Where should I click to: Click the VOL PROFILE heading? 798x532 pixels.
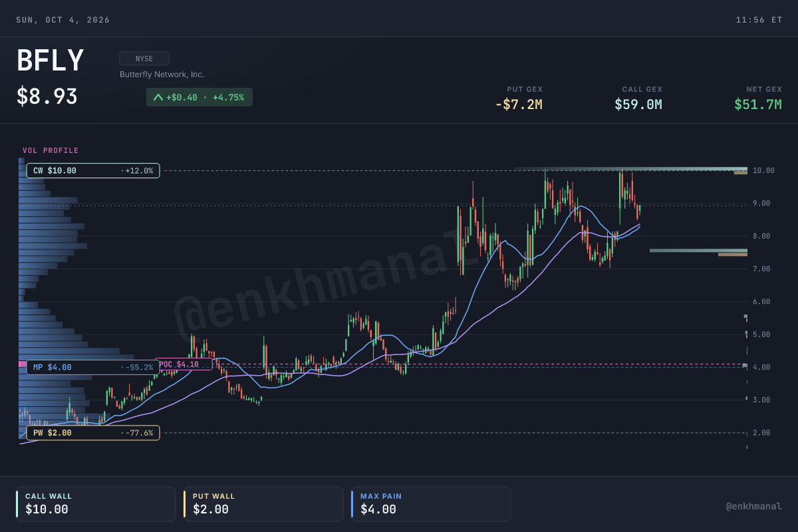pos(51,150)
